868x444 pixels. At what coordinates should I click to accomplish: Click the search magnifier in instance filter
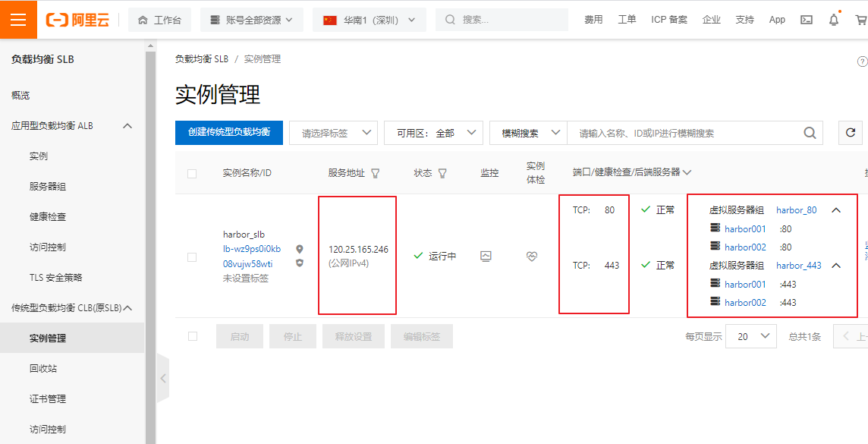point(810,133)
